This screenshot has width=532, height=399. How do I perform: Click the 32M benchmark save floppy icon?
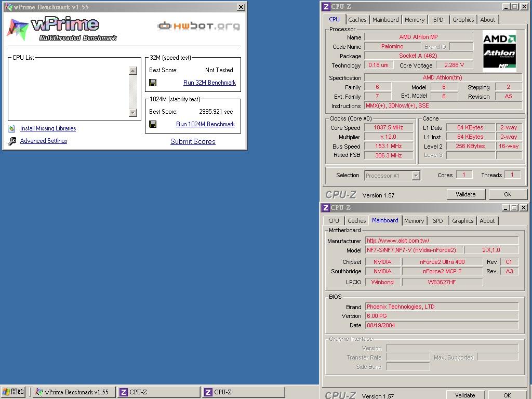[153, 83]
